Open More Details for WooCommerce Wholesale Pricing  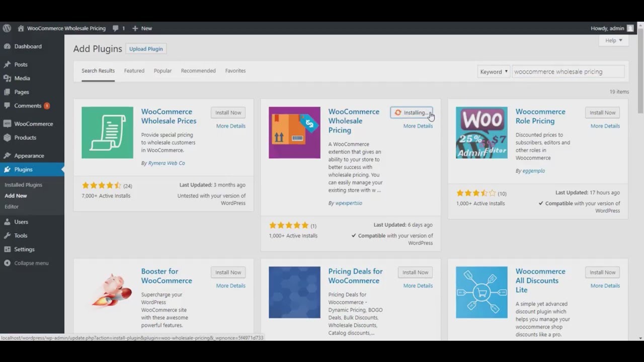(418, 126)
